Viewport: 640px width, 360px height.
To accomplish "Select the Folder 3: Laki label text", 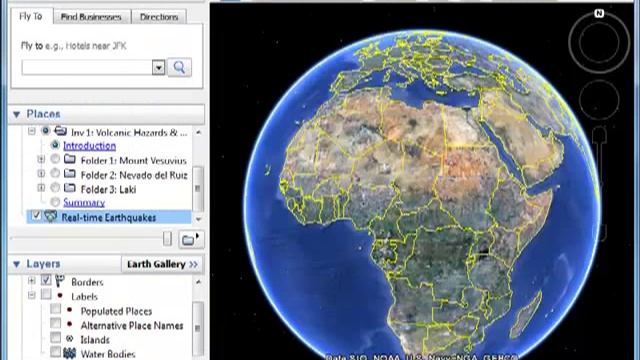I will tap(109, 190).
